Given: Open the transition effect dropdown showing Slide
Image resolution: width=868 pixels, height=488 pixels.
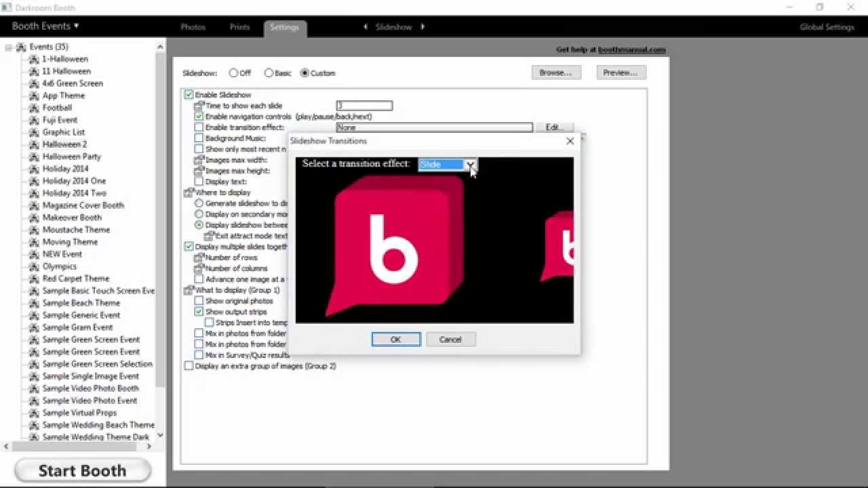Looking at the screenshot, I should pyautogui.click(x=470, y=165).
